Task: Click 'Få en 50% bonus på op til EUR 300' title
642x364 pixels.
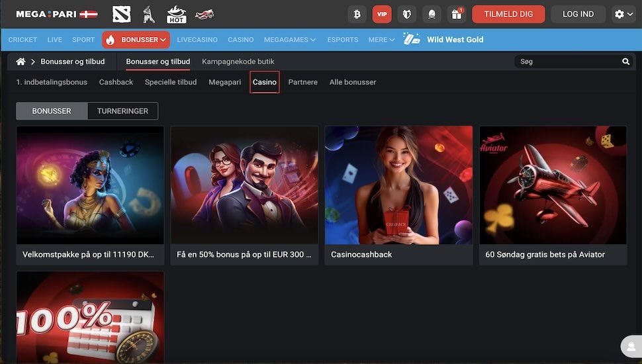Action: tap(244, 254)
